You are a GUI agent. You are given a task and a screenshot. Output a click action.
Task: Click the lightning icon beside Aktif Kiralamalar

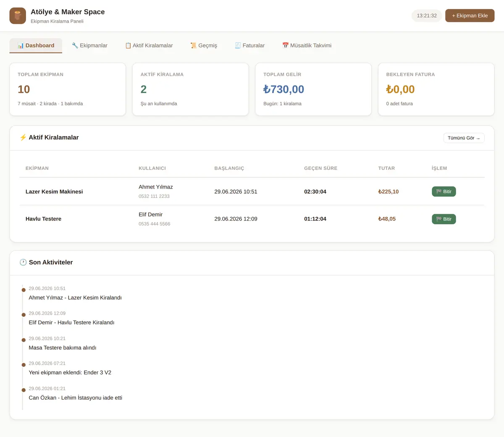coord(23,137)
